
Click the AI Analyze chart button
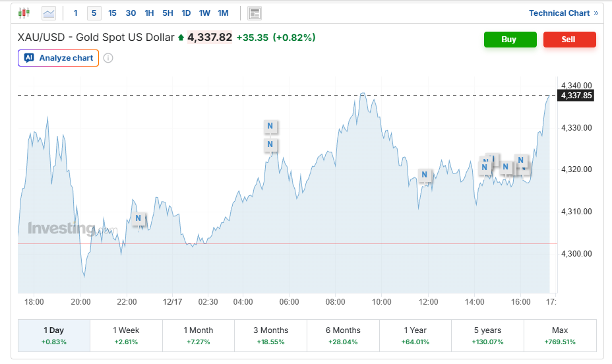point(59,58)
